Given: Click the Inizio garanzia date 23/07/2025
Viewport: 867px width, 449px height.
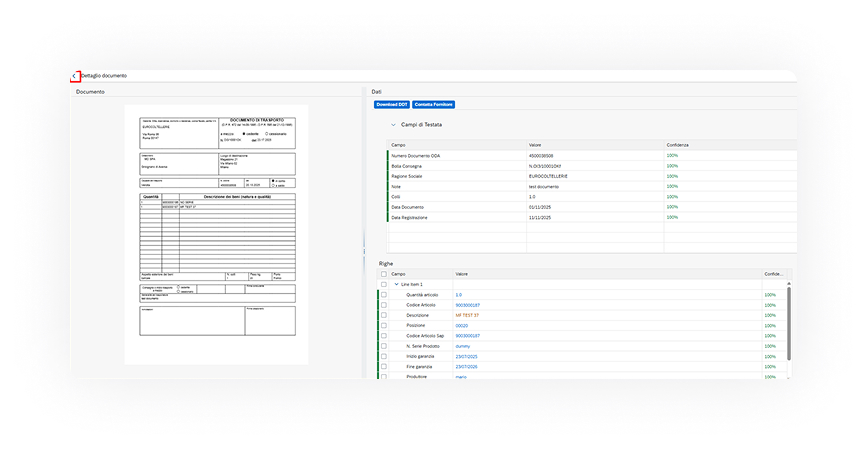Looking at the screenshot, I should coord(466,356).
